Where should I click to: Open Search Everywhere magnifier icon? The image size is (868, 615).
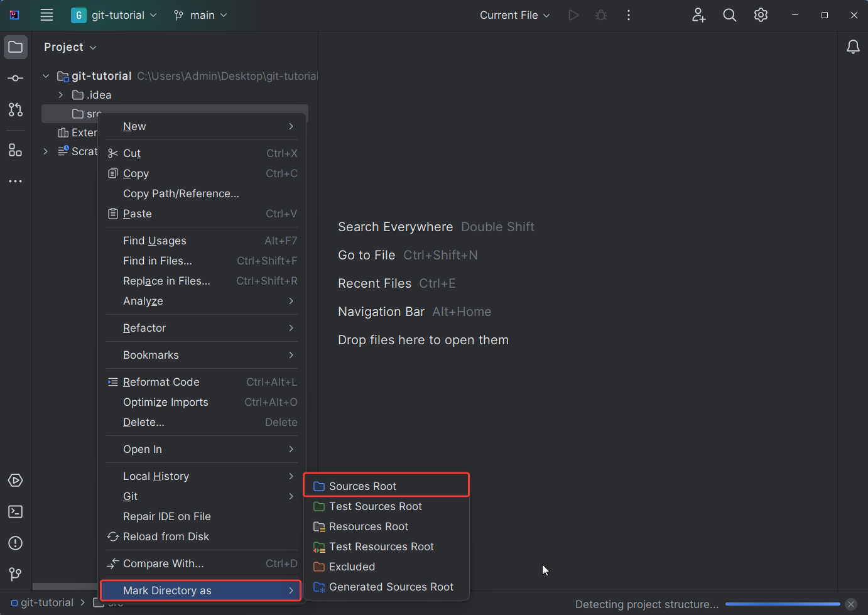(x=729, y=15)
